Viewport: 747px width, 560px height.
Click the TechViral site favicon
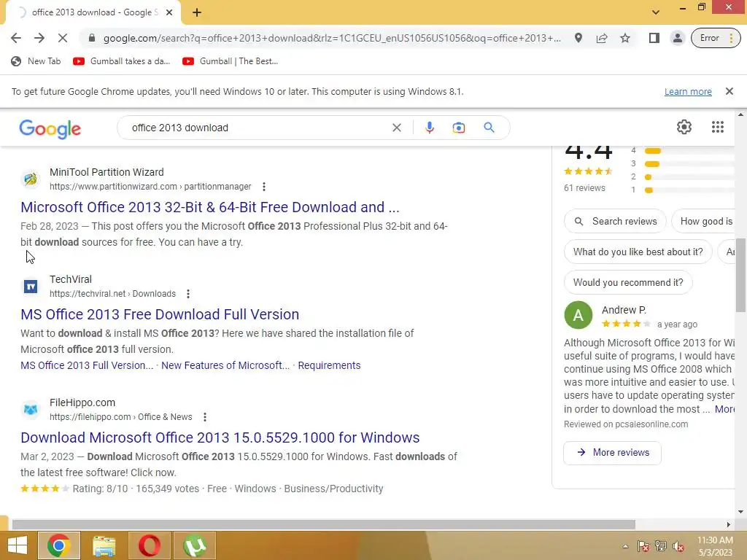point(31,286)
